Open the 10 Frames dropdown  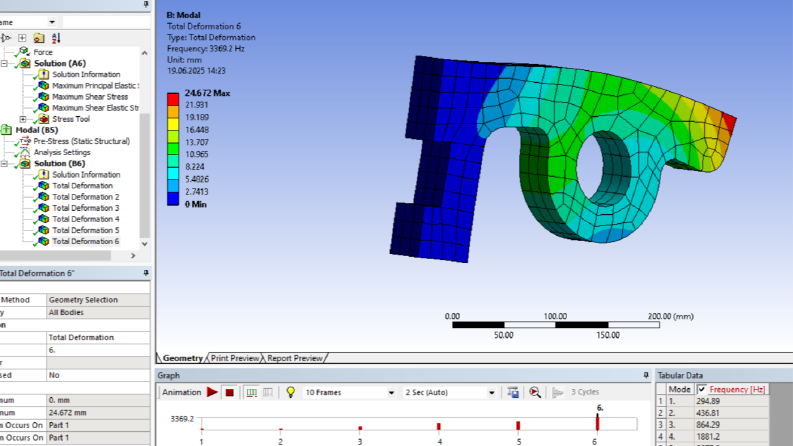(391, 392)
